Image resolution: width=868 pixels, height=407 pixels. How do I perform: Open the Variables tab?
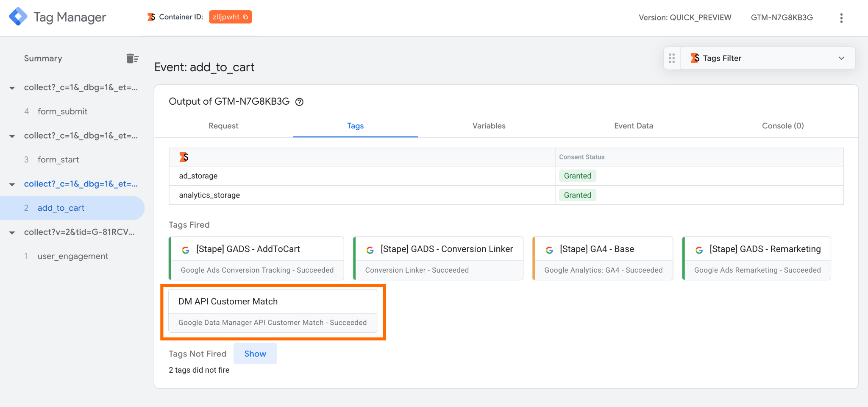coord(489,126)
